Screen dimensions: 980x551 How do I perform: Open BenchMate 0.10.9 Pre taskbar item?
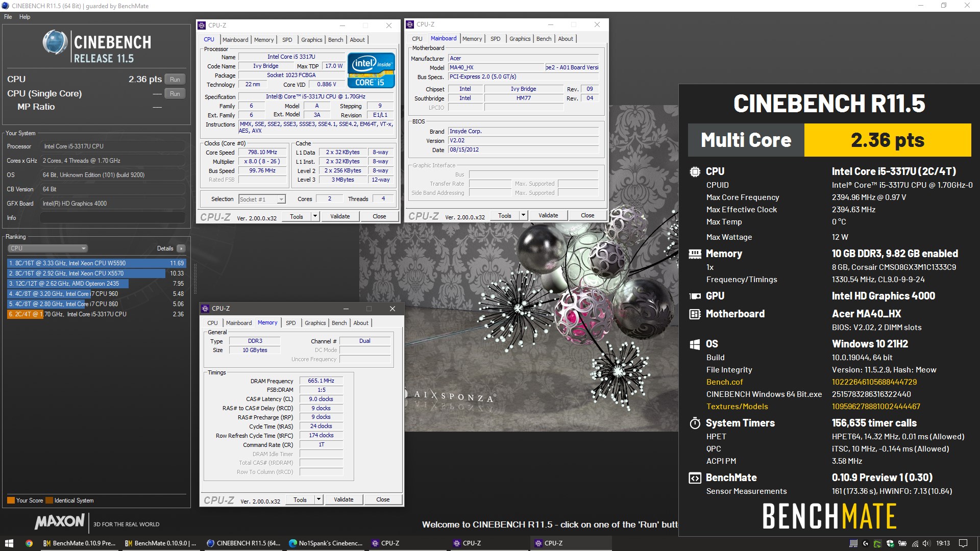coord(80,543)
